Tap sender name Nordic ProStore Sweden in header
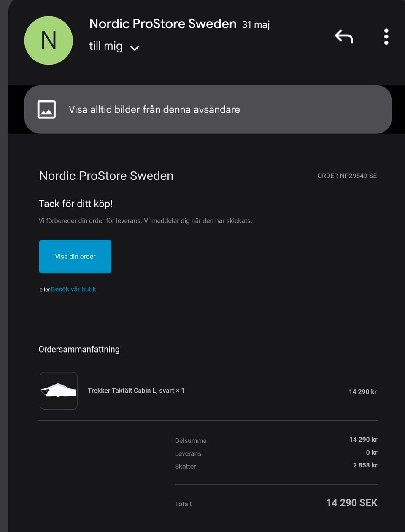Screen dimensions: 405x532 coord(163,24)
